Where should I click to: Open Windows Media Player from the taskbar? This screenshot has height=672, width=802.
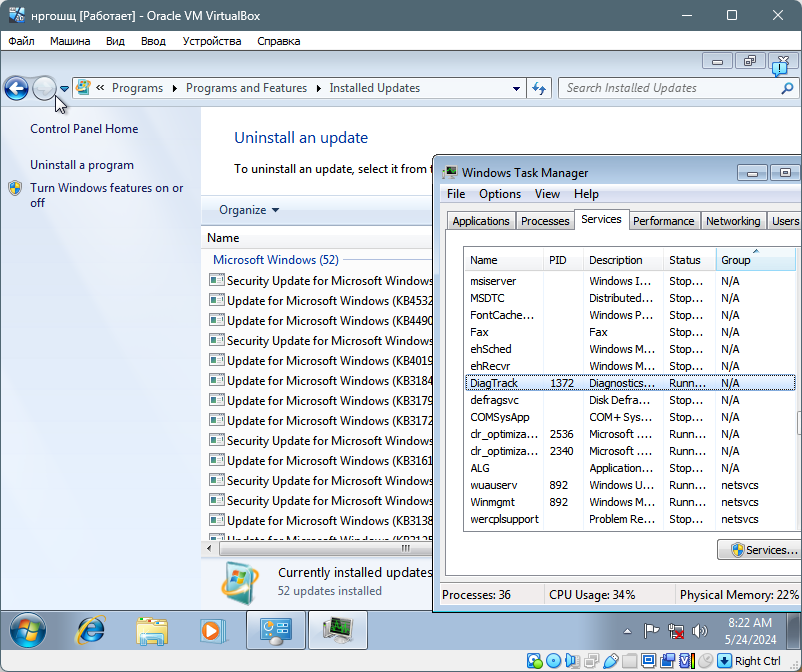pyautogui.click(x=211, y=630)
